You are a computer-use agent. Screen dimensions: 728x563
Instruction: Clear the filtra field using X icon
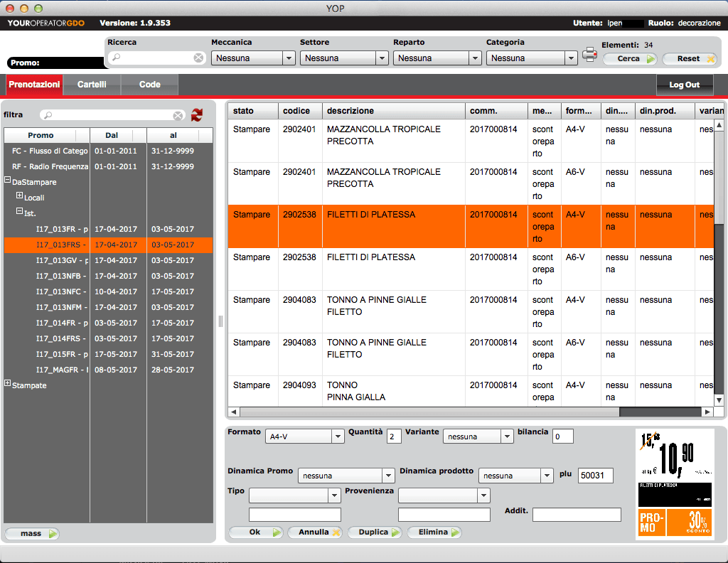[x=178, y=115]
